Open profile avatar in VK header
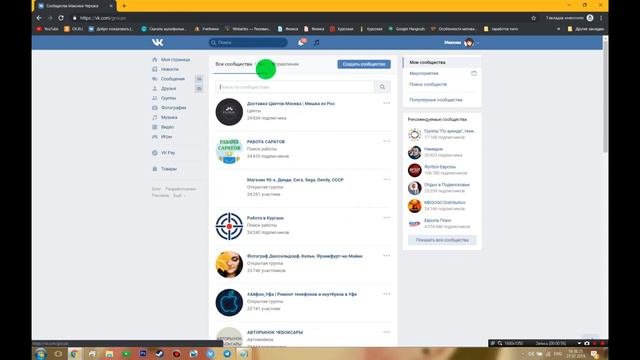Image resolution: width=640 pixels, height=360 pixels. pyautogui.click(x=469, y=42)
